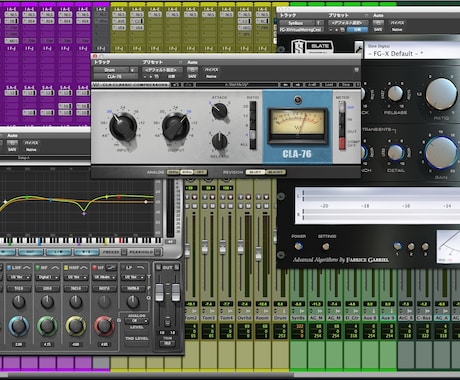Click the FG-X Release knob
This screenshot has height=380, width=460.
(395, 93)
